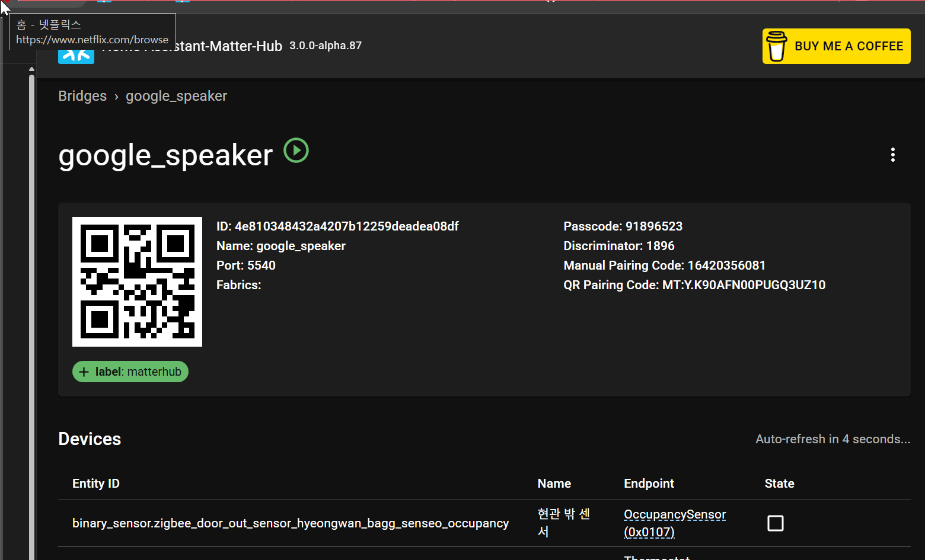Image resolution: width=925 pixels, height=560 pixels.
Task: Click the scroll up arrow of left scrollbar
Action: pos(31,69)
